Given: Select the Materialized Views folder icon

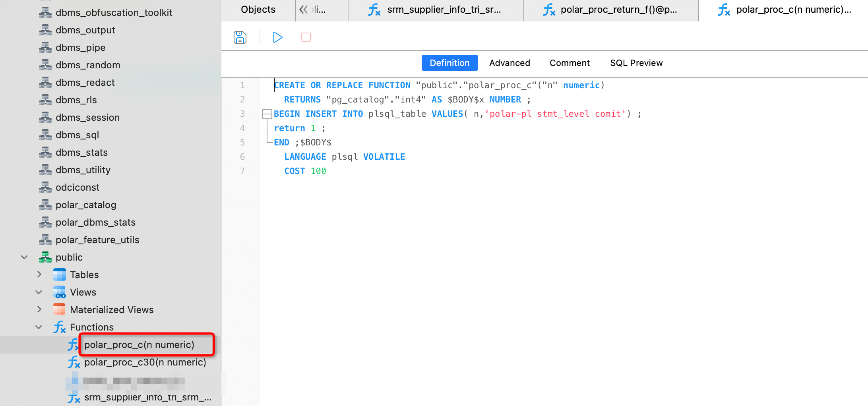Looking at the screenshot, I should 60,310.
